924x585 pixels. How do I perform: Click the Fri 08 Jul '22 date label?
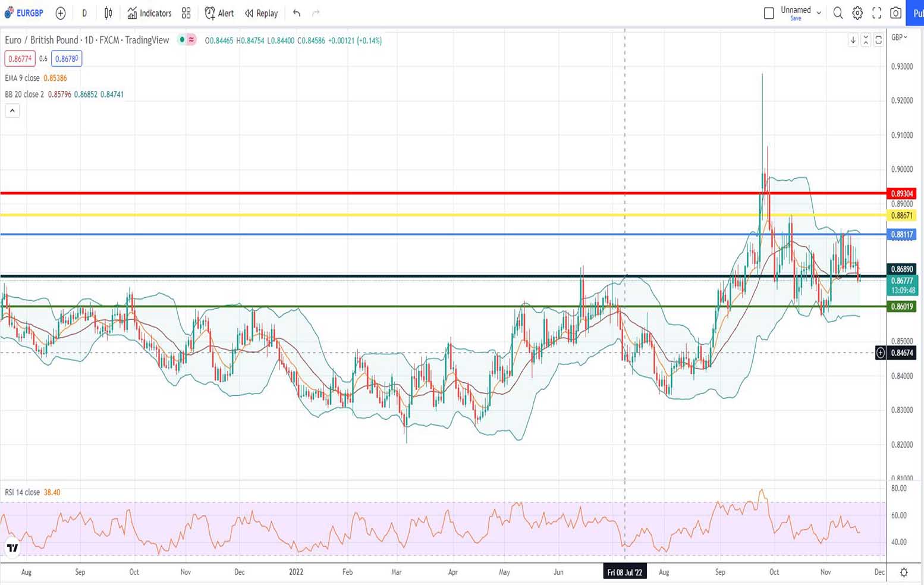coord(624,572)
